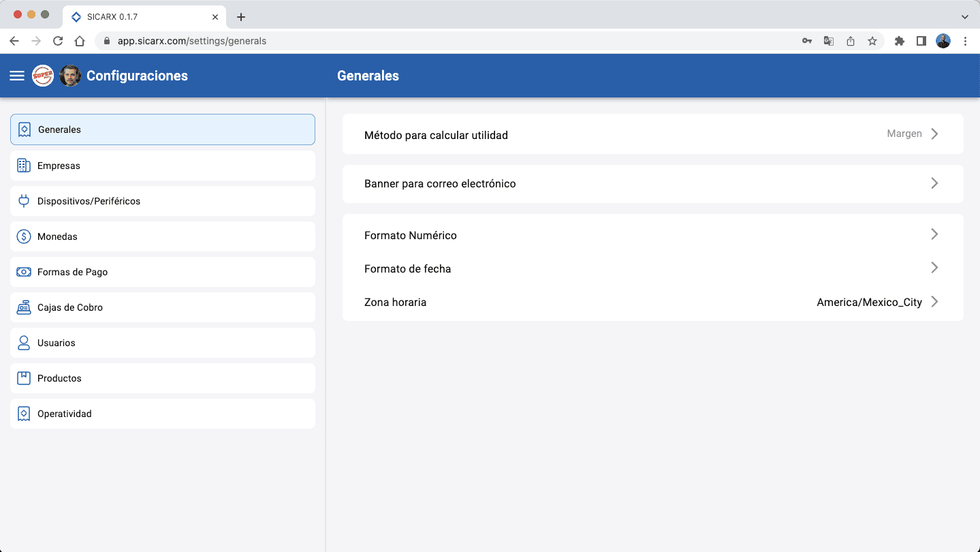This screenshot has width=980, height=552.
Task: Open the user avatar in the header
Action: 70,76
